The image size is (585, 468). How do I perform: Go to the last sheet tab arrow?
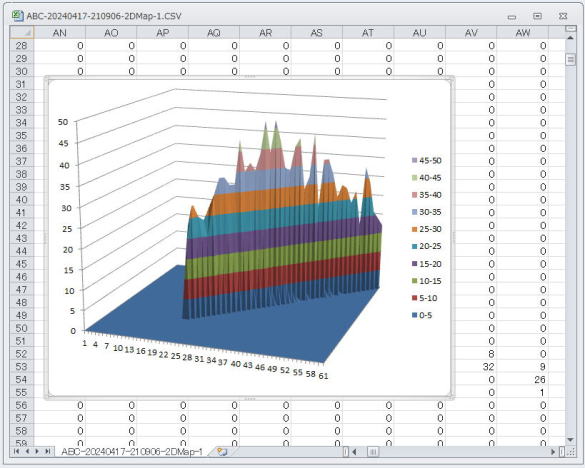pyautogui.click(x=47, y=452)
